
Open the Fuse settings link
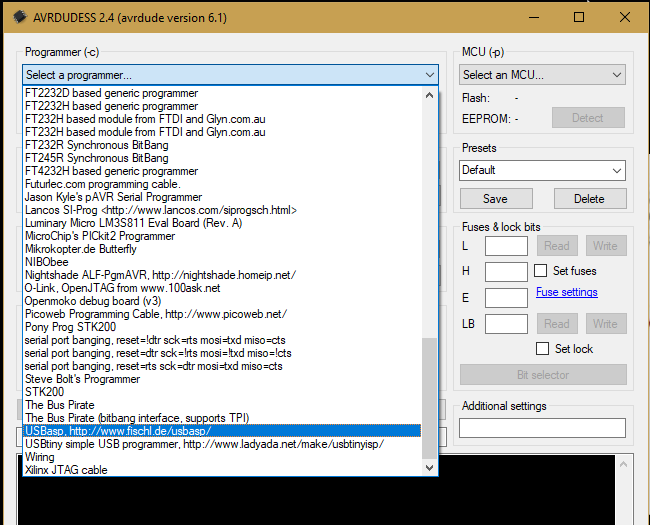pyautogui.click(x=566, y=292)
